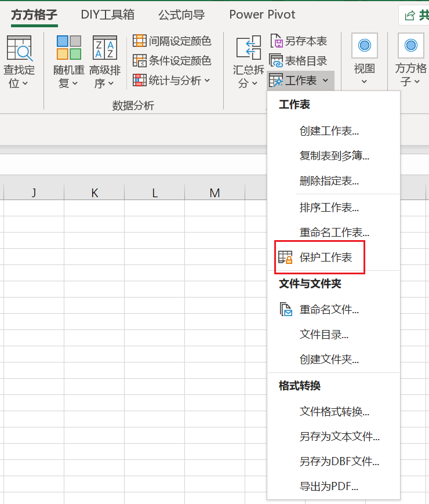
Task: Open the Power Pivot tab
Action: coord(262,14)
